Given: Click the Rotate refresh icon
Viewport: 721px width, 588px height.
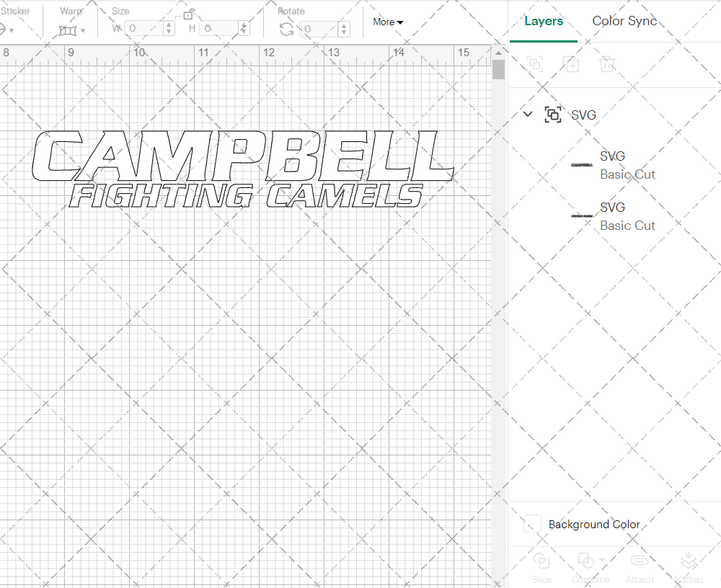Looking at the screenshot, I should click(286, 28).
